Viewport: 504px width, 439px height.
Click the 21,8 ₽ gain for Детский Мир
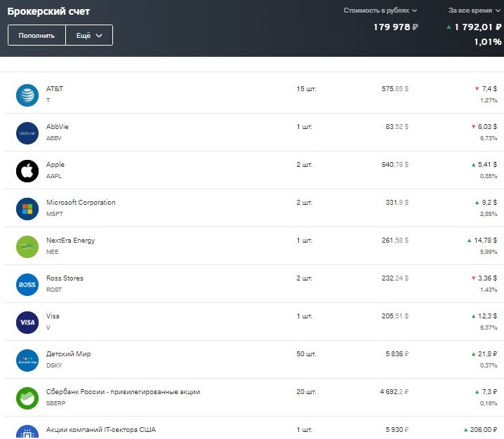tap(487, 354)
